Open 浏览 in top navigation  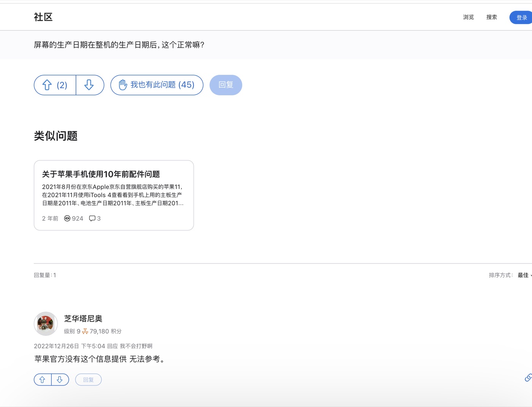point(469,17)
